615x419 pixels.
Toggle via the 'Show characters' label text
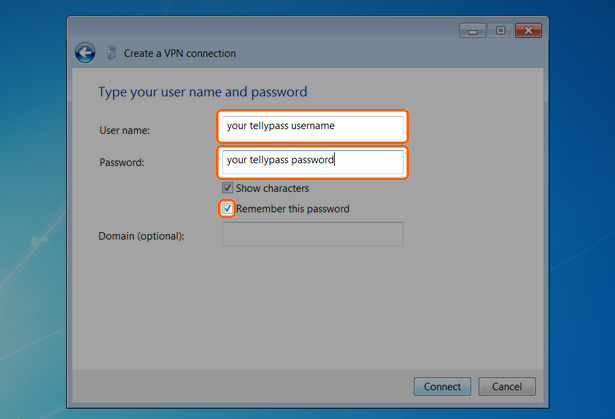272,188
